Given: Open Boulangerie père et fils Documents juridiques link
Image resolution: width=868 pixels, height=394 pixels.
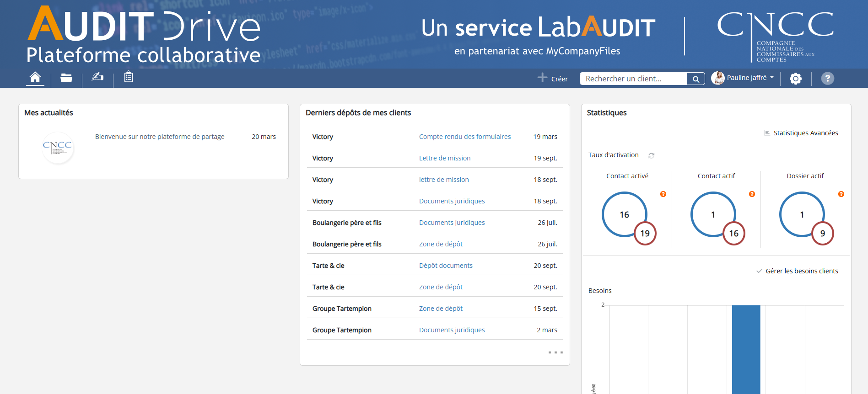Looking at the screenshot, I should 452,223.
